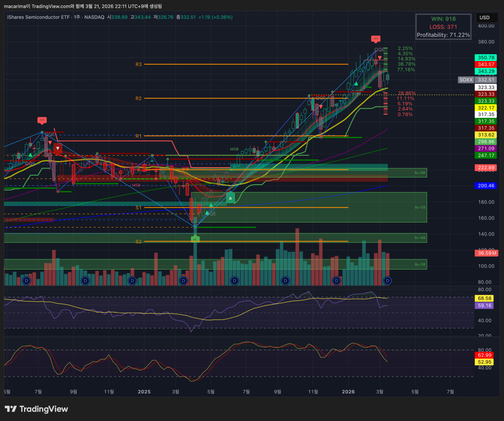Click the S2 pivot level label
Image resolution: width=504 pixels, height=421 pixels.
tap(139, 242)
